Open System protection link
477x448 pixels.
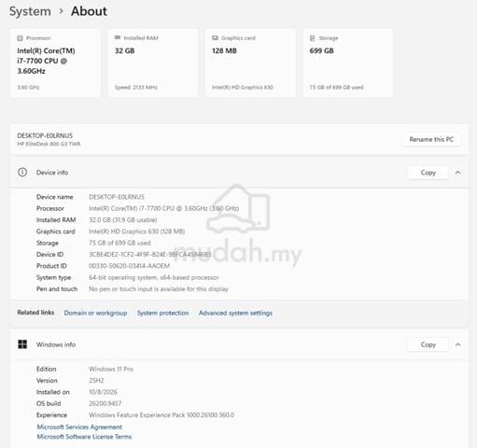pyautogui.click(x=163, y=313)
